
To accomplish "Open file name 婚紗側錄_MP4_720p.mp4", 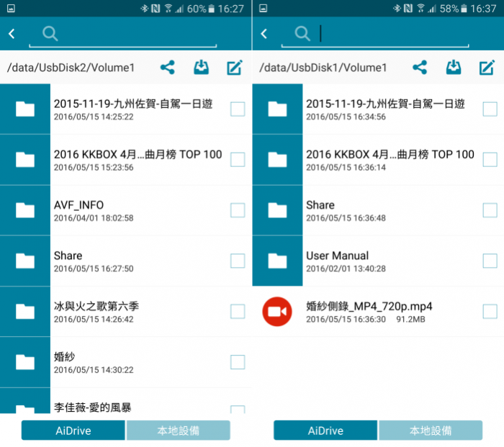I will pos(369,306).
